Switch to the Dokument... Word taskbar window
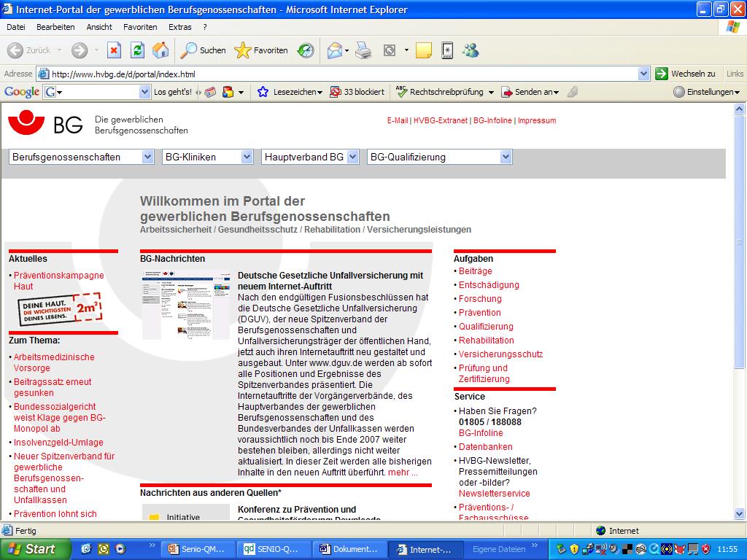 point(349,550)
